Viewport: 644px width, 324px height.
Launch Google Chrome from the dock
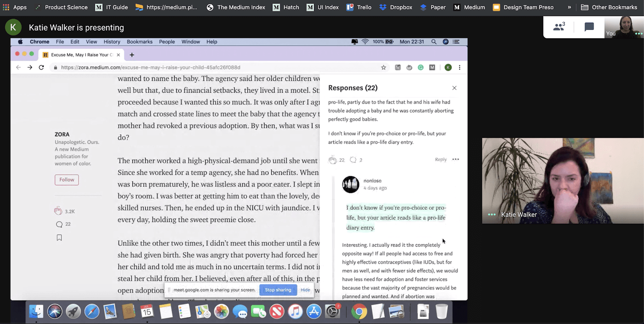click(x=359, y=312)
